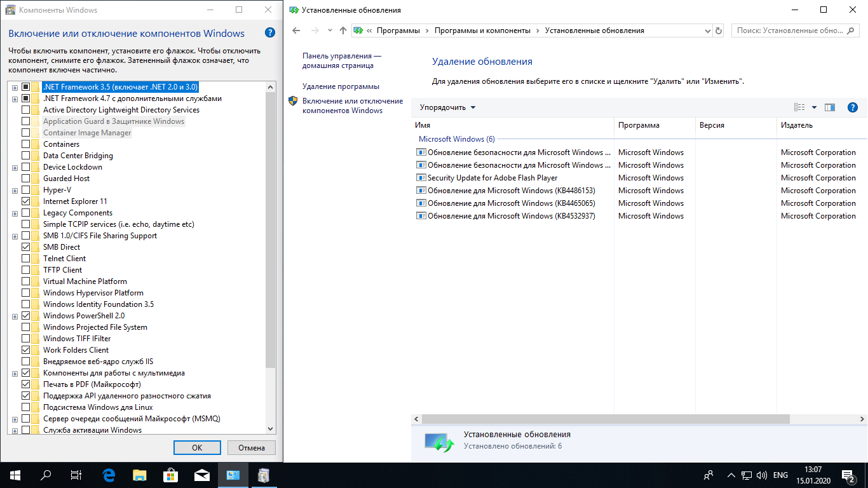The width and height of the screenshot is (868, 488).
Task: Check Подсистема Windows для Linux
Action: click(x=26, y=407)
